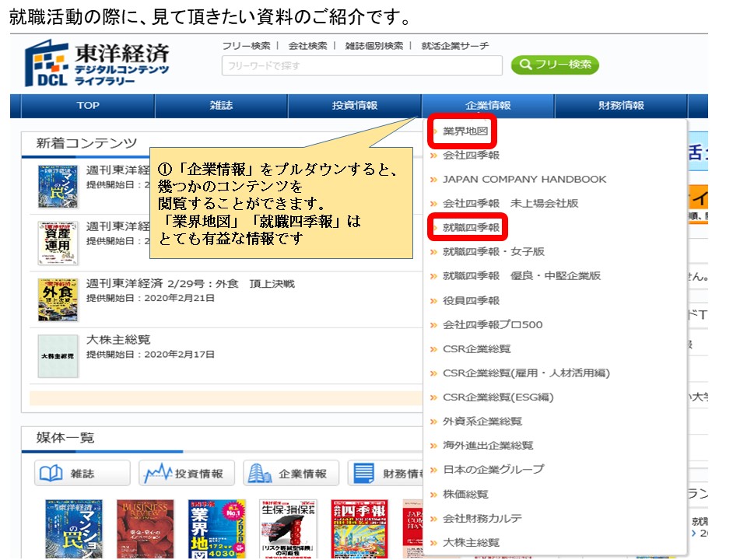Open the 生保・損保 cover in 媒体一覧
Viewport: 747px width, 560px height.
[288, 529]
